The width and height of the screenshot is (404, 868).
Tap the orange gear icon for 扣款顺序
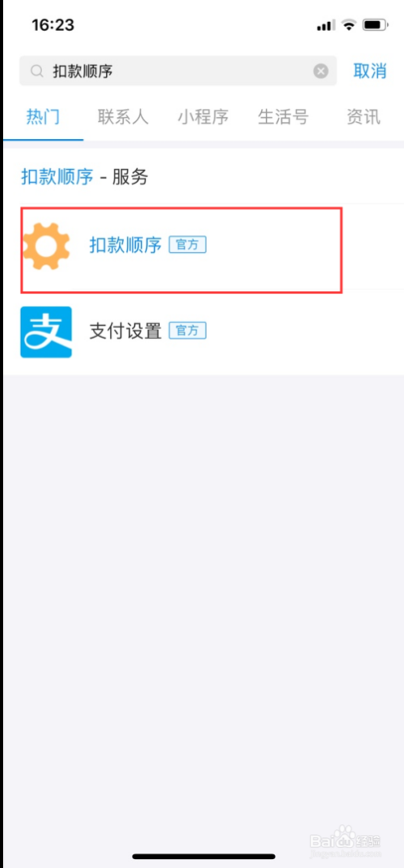tap(47, 246)
